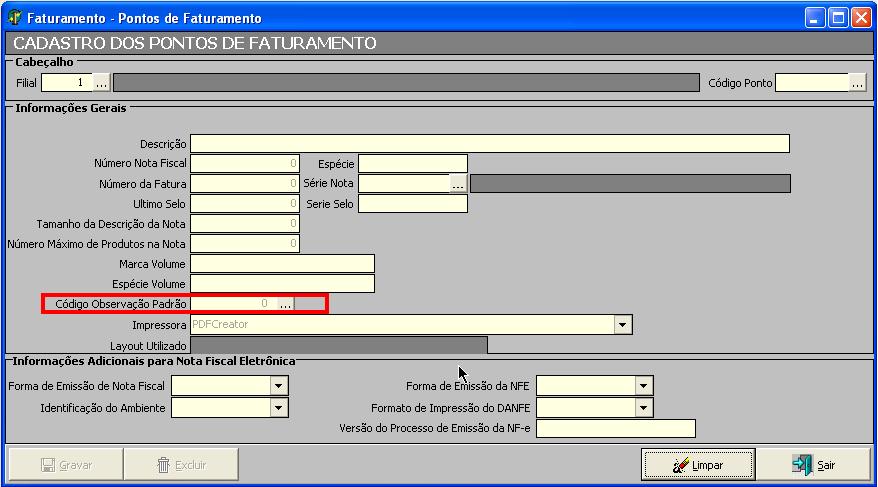Focus the Espécie Volume field
Viewport: 878px width, 487px height.
[282, 284]
